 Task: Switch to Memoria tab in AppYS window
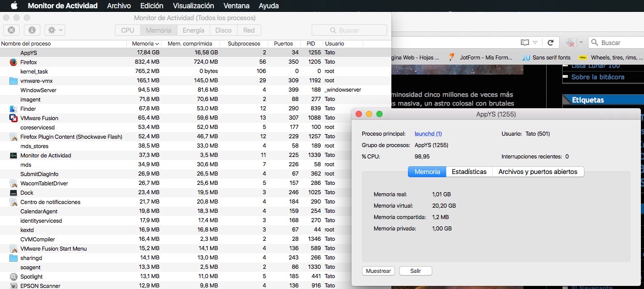coord(427,171)
